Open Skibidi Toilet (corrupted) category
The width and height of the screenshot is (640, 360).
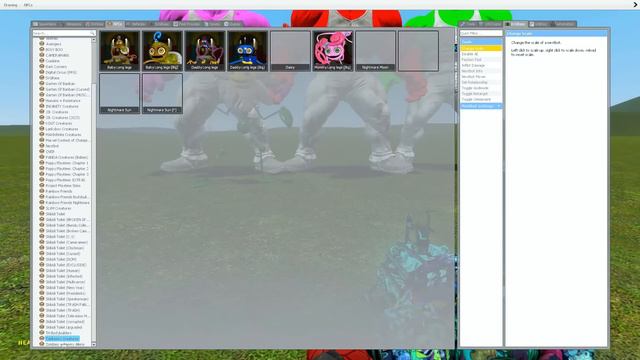(65, 322)
